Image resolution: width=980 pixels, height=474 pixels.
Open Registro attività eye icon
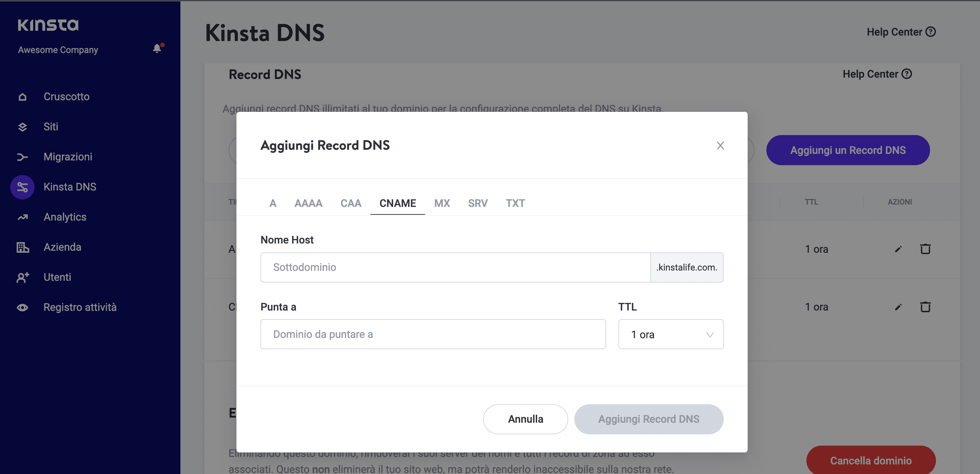23,307
